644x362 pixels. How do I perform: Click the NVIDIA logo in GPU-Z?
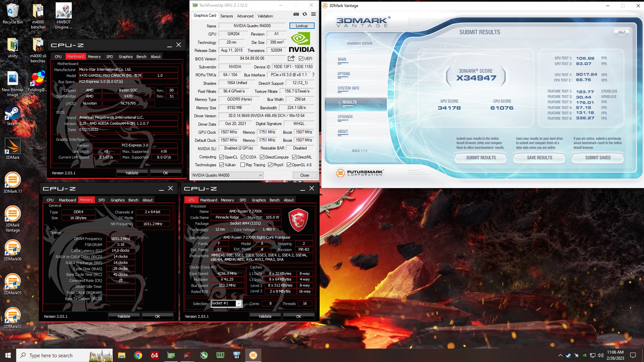(302, 42)
